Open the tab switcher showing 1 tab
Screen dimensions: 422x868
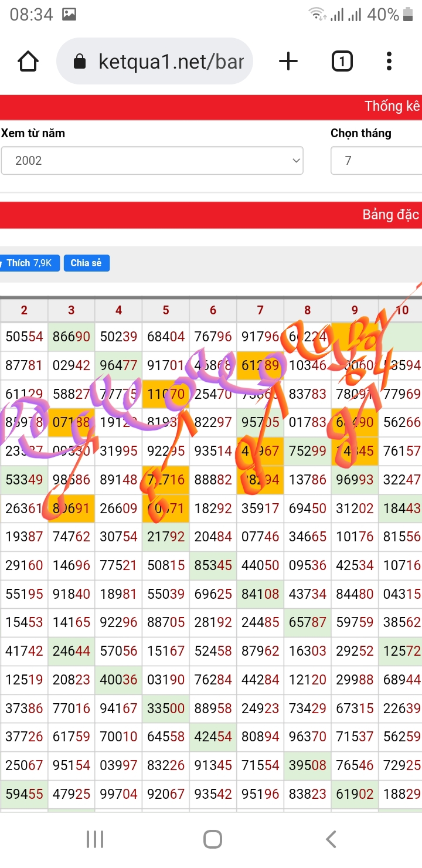click(342, 61)
